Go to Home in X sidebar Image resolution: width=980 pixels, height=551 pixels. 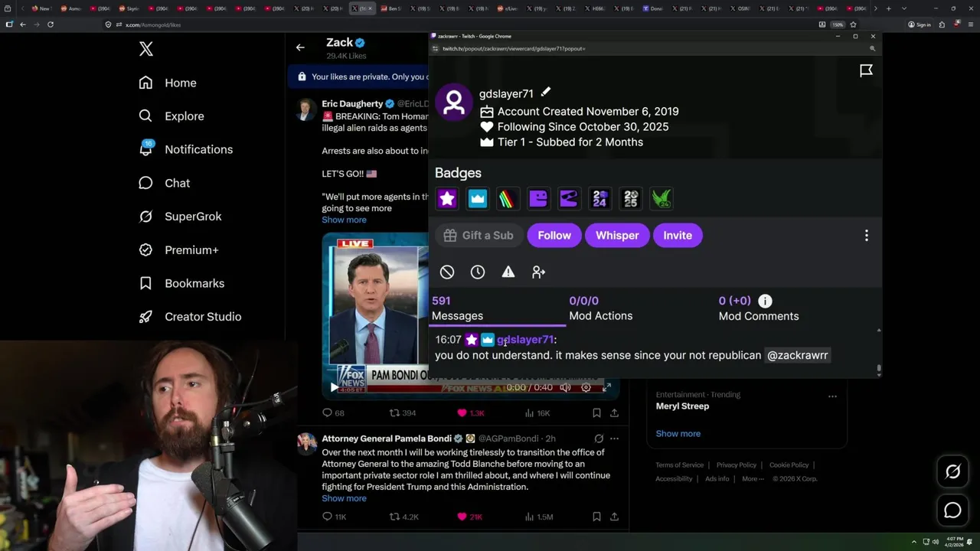coord(168,83)
